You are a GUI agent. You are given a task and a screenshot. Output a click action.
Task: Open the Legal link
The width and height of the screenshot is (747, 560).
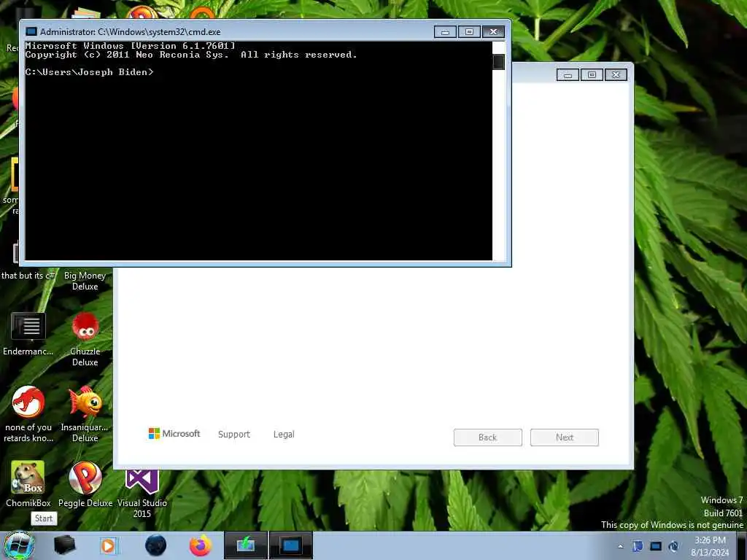click(284, 435)
